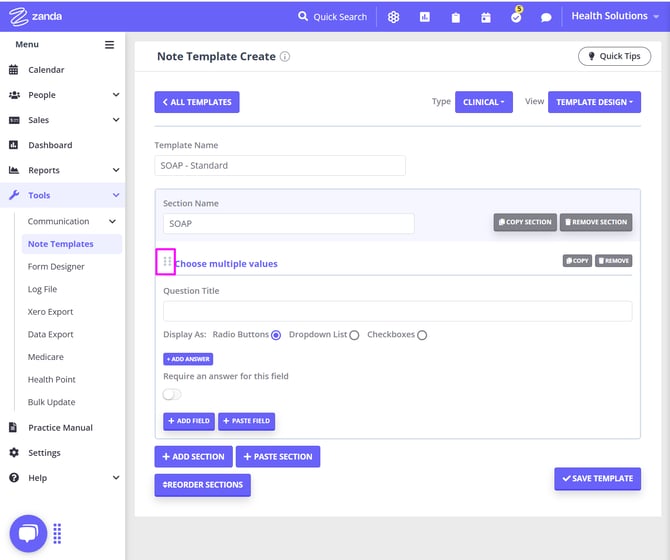This screenshot has width=670, height=560.
Task: Go to Dashboard in the sidebar
Action: click(x=50, y=145)
